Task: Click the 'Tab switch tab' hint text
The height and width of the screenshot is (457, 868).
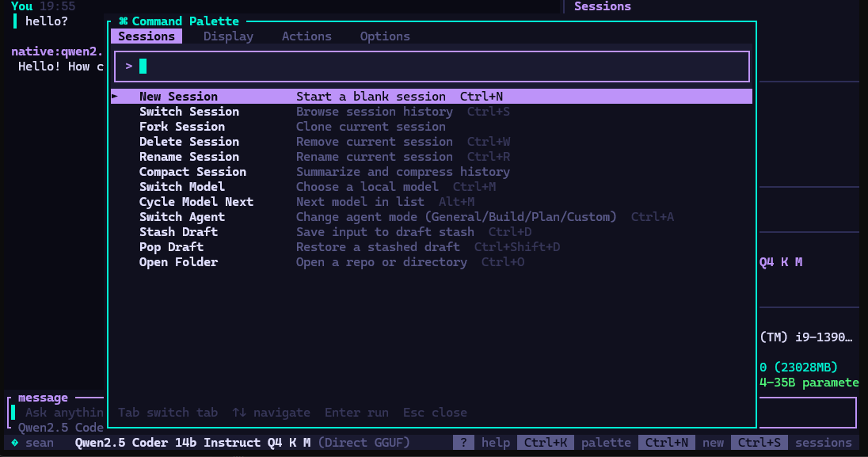Action: coord(168,413)
